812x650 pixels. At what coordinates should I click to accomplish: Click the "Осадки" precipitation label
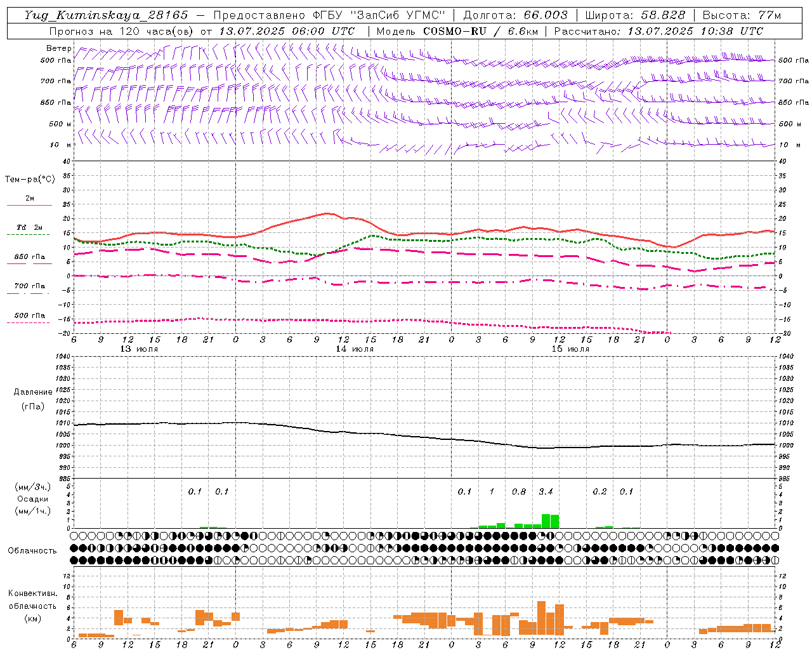coord(32,499)
